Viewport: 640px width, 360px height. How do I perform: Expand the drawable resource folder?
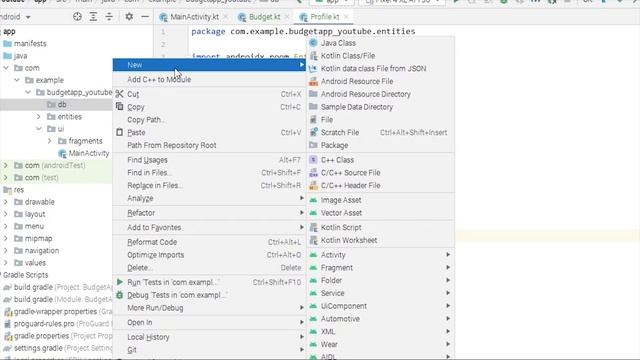(6, 202)
